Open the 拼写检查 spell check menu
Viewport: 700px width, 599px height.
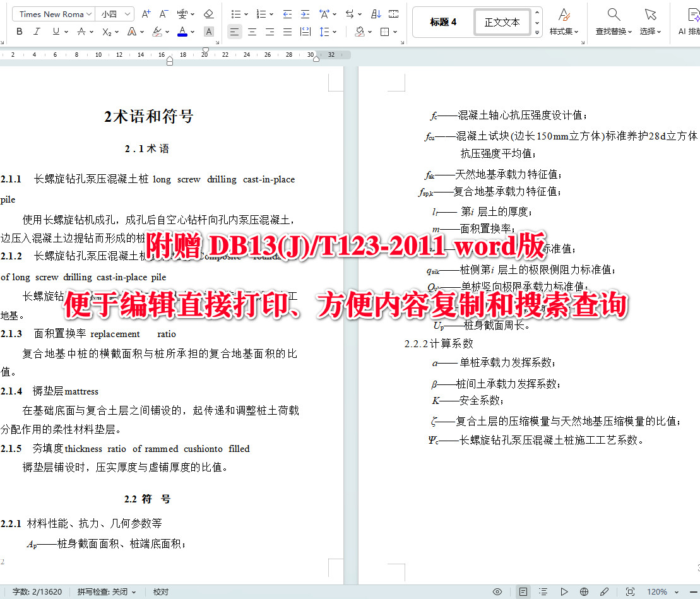(x=106, y=592)
